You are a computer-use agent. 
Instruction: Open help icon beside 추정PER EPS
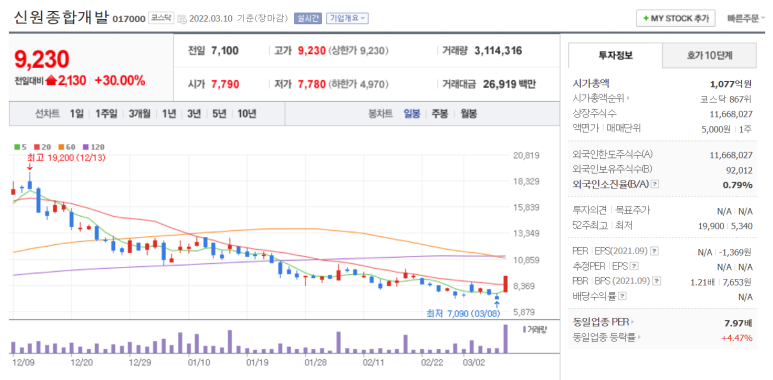(x=634, y=266)
